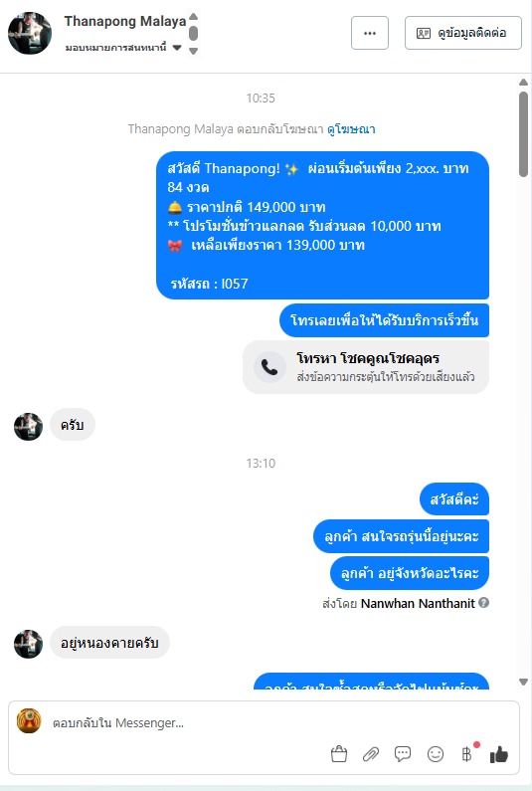Image resolution: width=532 pixels, height=791 pixels.
Task: Click the chat scrollbar down arrow
Action: pyautogui.click(x=523, y=682)
